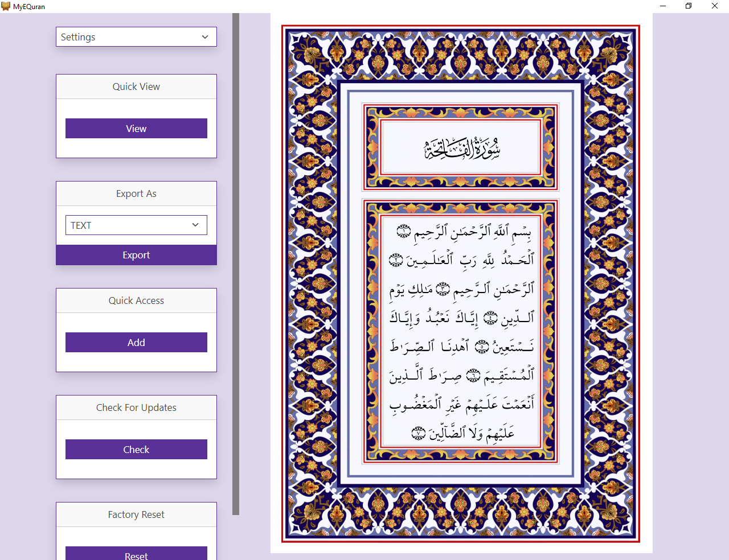
Task: Click the View button under Quick View
Action: coord(136,128)
